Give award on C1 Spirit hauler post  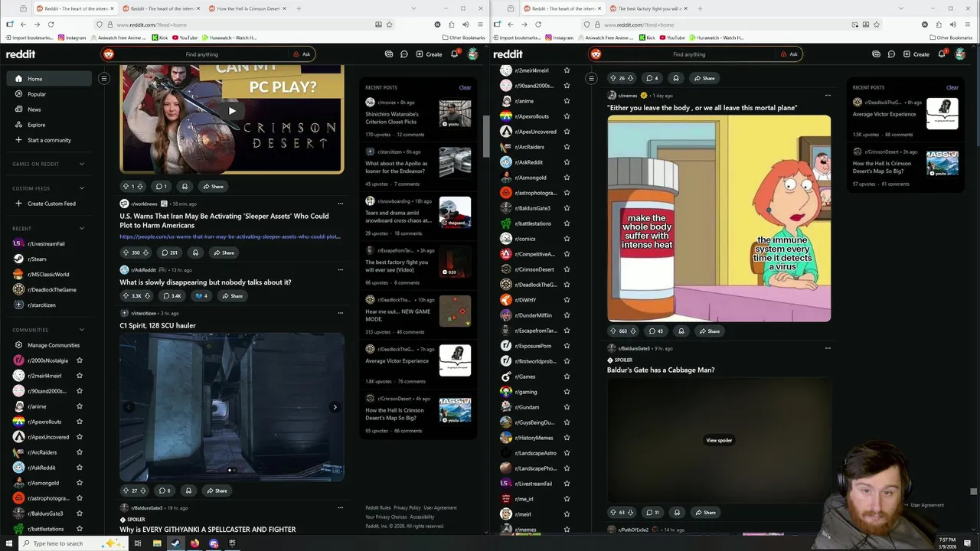click(x=188, y=491)
